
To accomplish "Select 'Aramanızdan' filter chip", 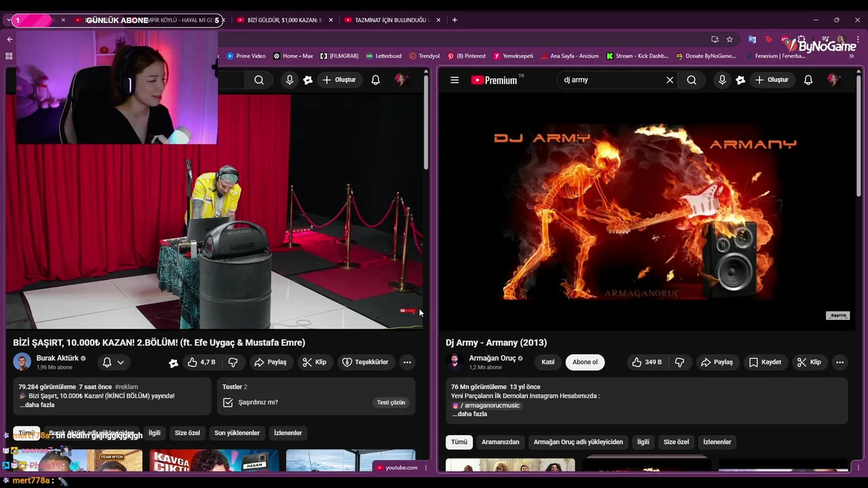I will [500, 443].
